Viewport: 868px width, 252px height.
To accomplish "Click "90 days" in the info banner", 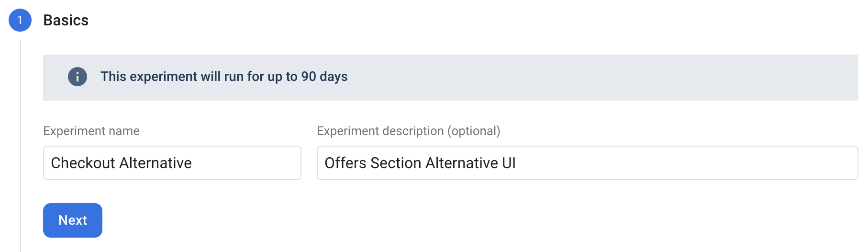I will [324, 77].
